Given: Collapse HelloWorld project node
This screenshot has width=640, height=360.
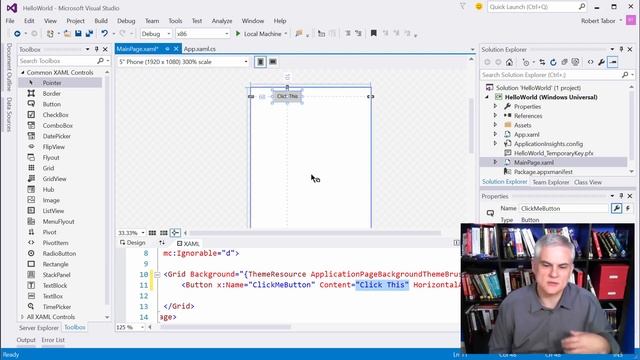Looking at the screenshot, I should pyautogui.click(x=487, y=97).
